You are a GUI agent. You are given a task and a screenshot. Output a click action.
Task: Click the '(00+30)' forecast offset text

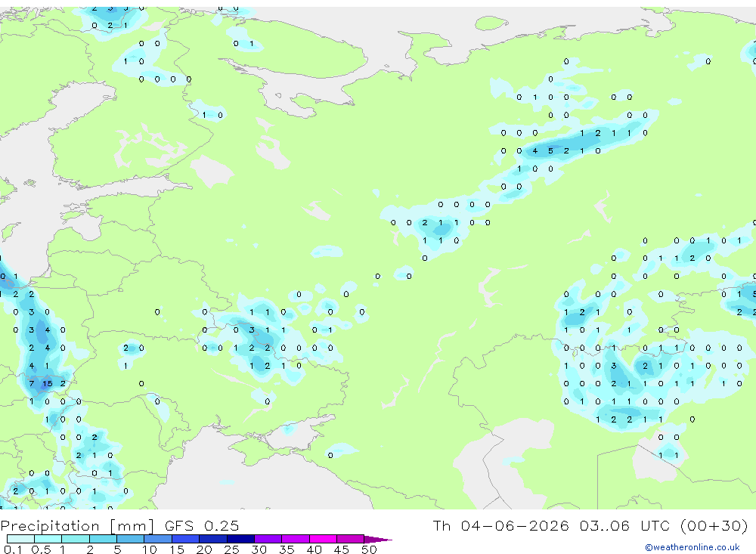(x=714, y=525)
